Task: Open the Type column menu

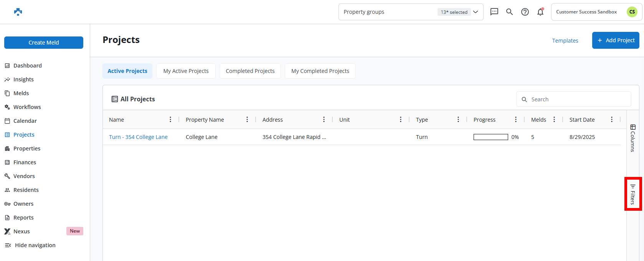Action: click(x=458, y=120)
